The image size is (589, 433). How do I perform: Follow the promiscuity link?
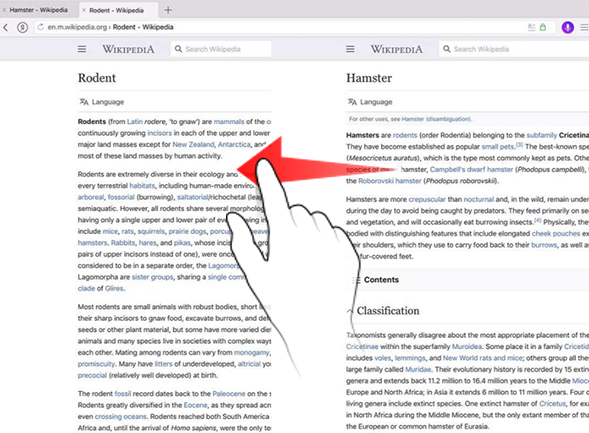pyautogui.click(x=96, y=364)
